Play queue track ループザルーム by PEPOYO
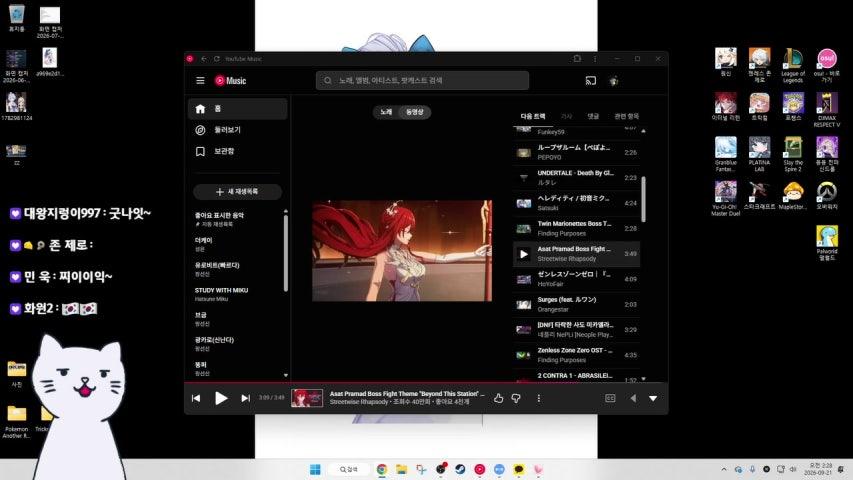The image size is (853, 480). (x=577, y=152)
